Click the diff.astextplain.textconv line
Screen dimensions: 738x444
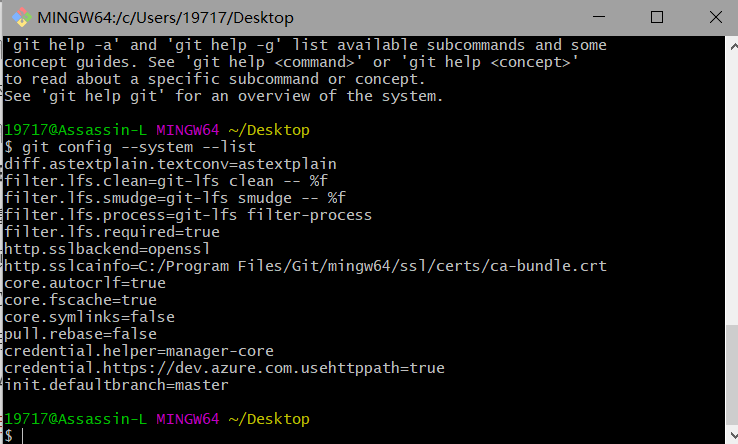coord(170,164)
